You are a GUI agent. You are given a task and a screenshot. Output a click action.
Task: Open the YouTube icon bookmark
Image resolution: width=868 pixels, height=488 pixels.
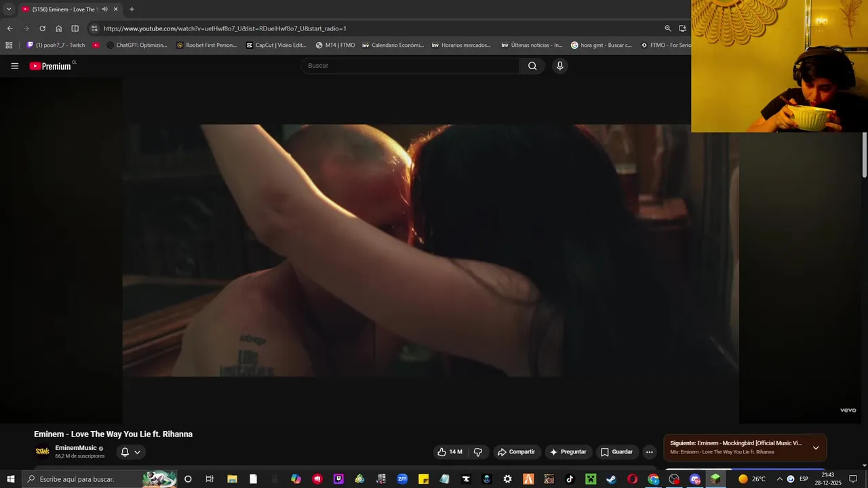(96, 45)
